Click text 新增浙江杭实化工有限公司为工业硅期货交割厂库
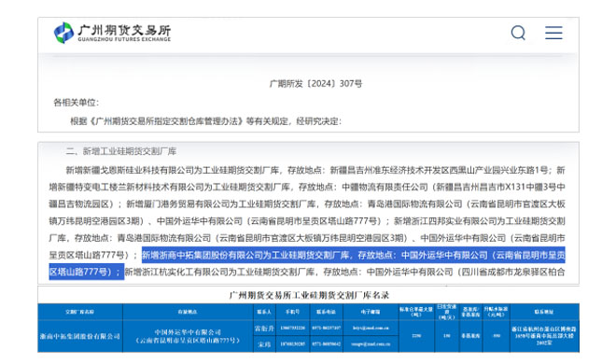Screen dimensions: 616x364 point(219,272)
